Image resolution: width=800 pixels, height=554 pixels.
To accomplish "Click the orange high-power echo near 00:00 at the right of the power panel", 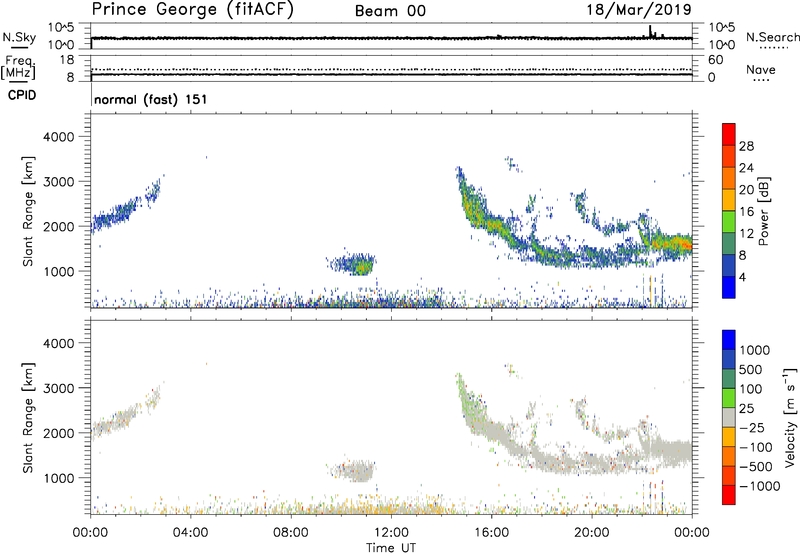I will point(680,242).
